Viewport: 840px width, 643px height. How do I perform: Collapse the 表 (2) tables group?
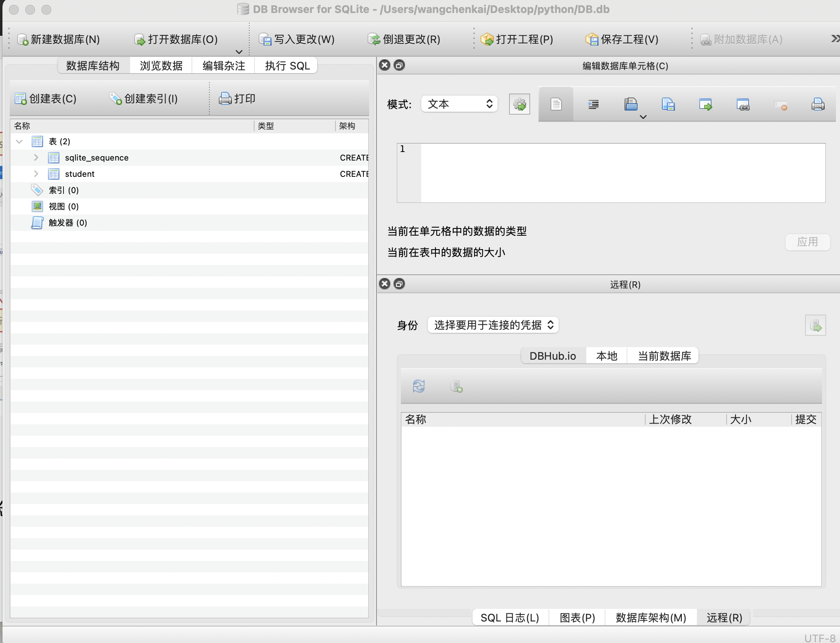point(19,141)
